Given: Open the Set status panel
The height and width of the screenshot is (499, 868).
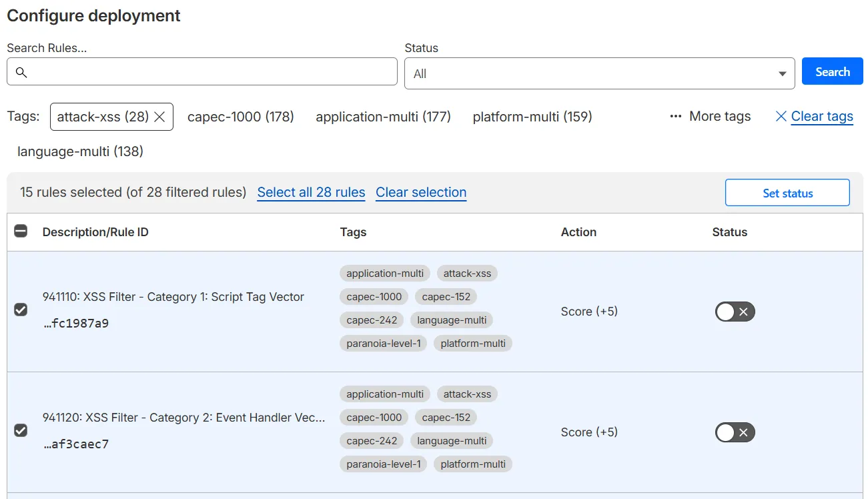Looking at the screenshot, I should pos(787,193).
